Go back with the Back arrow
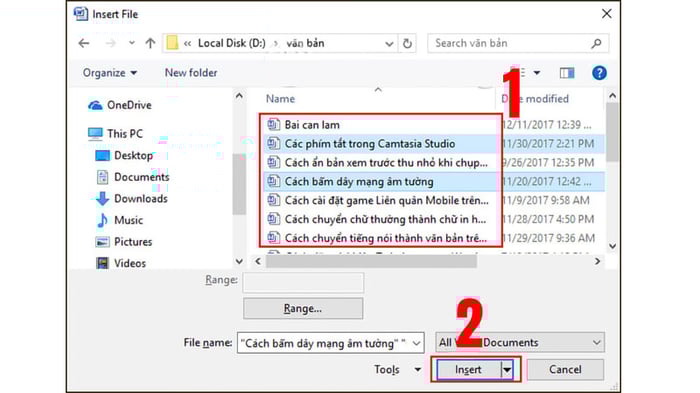The width and height of the screenshot is (700, 393). point(84,43)
